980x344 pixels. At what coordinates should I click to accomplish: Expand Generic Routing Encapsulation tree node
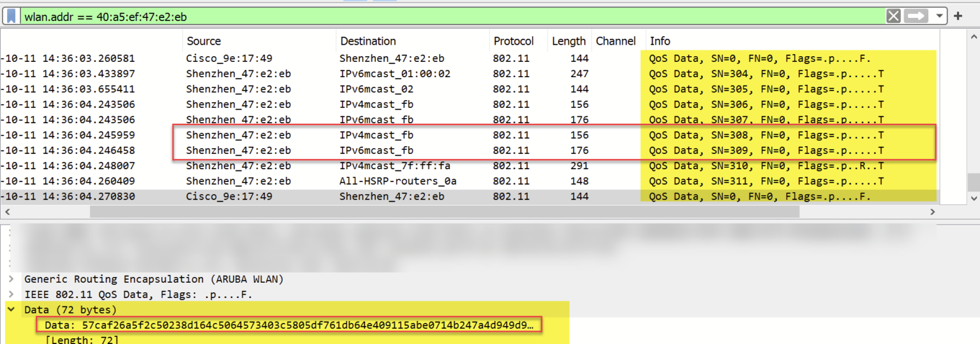11,279
